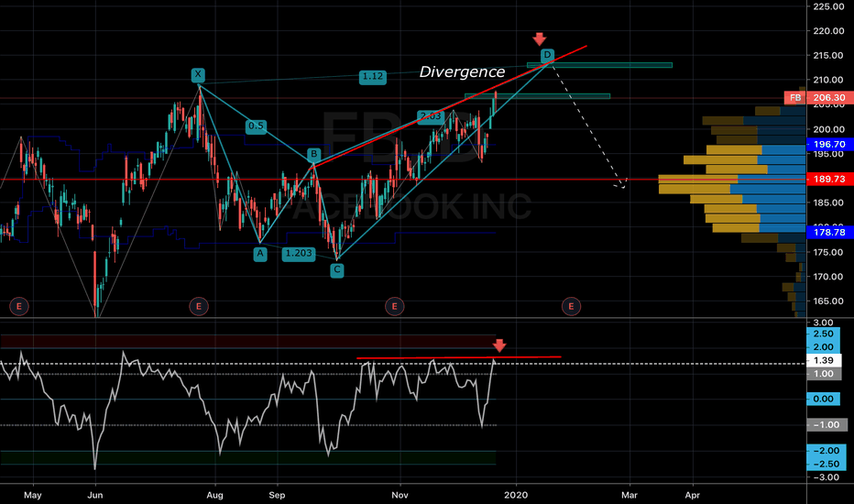Image resolution: width=854 pixels, height=504 pixels.
Task: Click the −2.00 indicator level label
Action: (827, 451)
